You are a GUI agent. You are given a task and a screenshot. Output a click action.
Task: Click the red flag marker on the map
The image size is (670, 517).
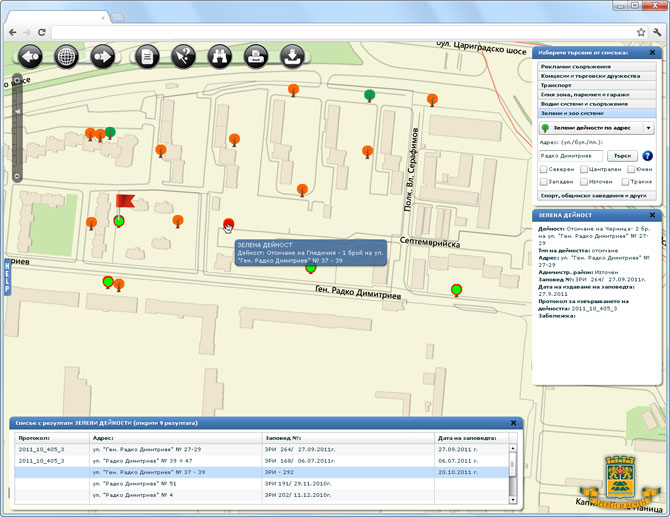pyautogui.click(x=125, y=201)
